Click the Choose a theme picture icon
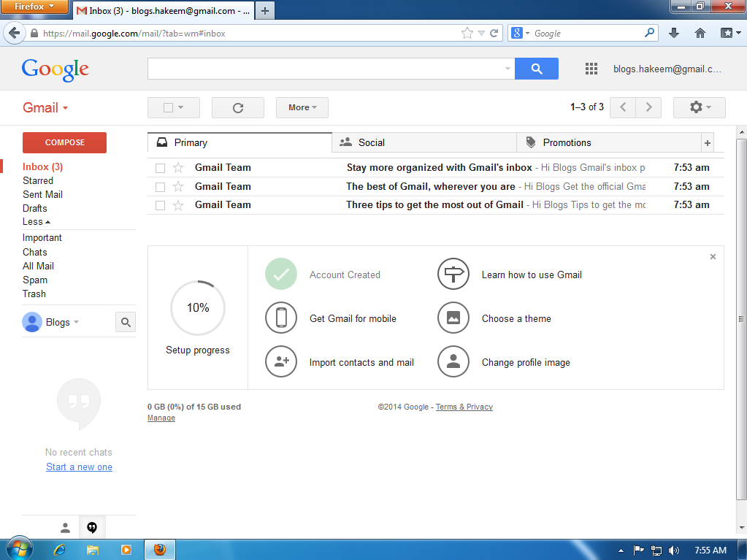The width and height of the screenshot is (747, 560). [x=453, y=318]
